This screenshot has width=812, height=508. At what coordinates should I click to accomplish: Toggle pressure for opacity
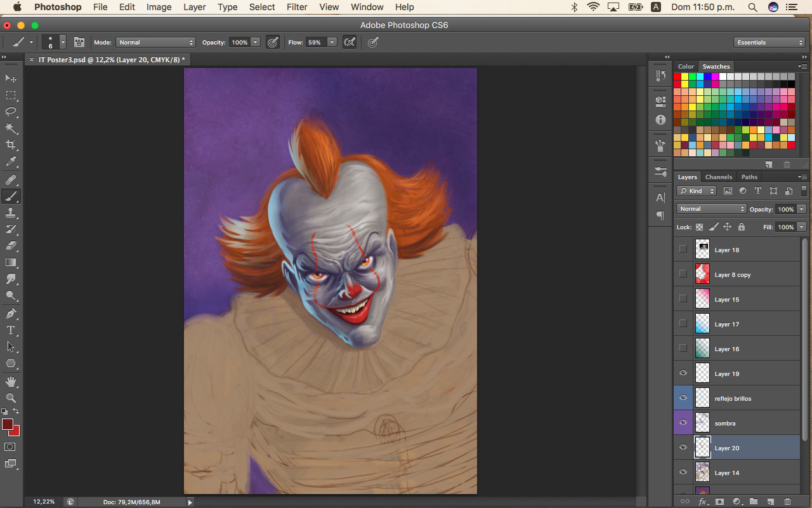(x=273, y=43)
